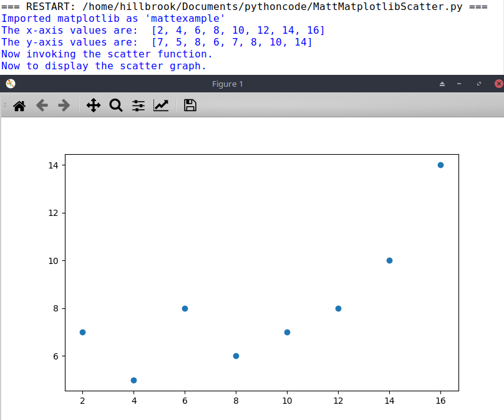
Task: Click the 'Imported matplotlib as' output line
Action: (x=113, y=18)
